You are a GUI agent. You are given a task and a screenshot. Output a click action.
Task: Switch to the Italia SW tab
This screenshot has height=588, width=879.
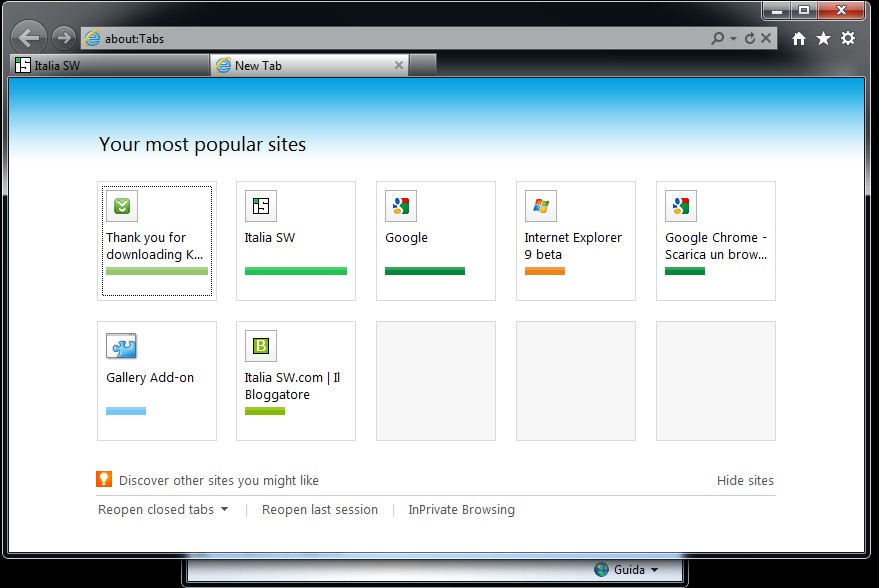(110, 65)
